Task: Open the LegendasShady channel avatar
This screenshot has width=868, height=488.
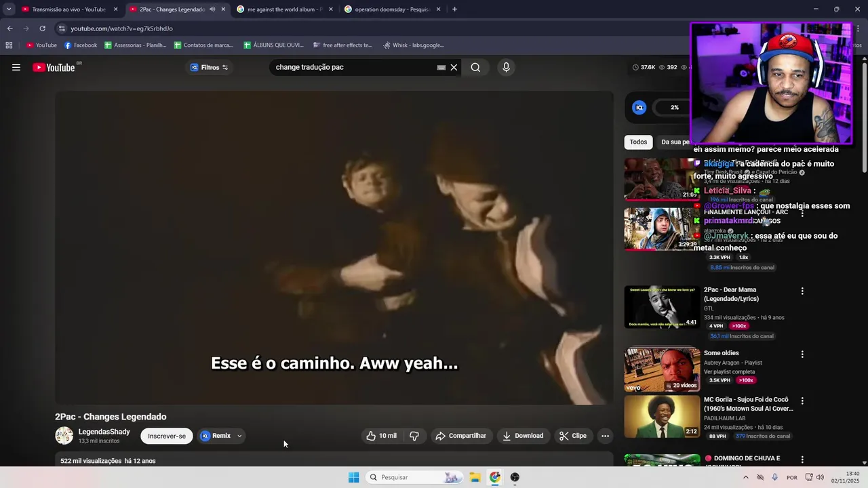Action: pyautogui.click(x=64, y=436)
